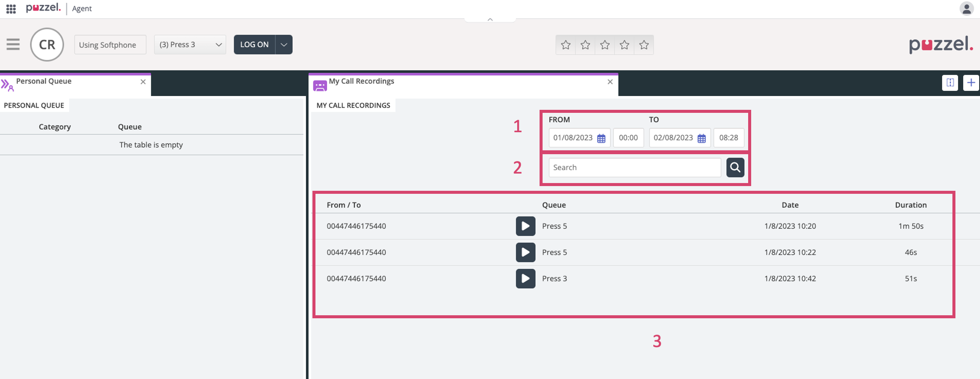Click the user profile avatar icon
Screen dimensions: 980x379
tap(966, 9)
